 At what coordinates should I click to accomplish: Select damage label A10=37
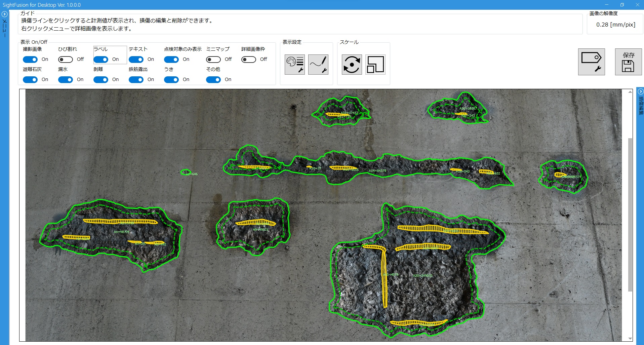pos(315,168)
